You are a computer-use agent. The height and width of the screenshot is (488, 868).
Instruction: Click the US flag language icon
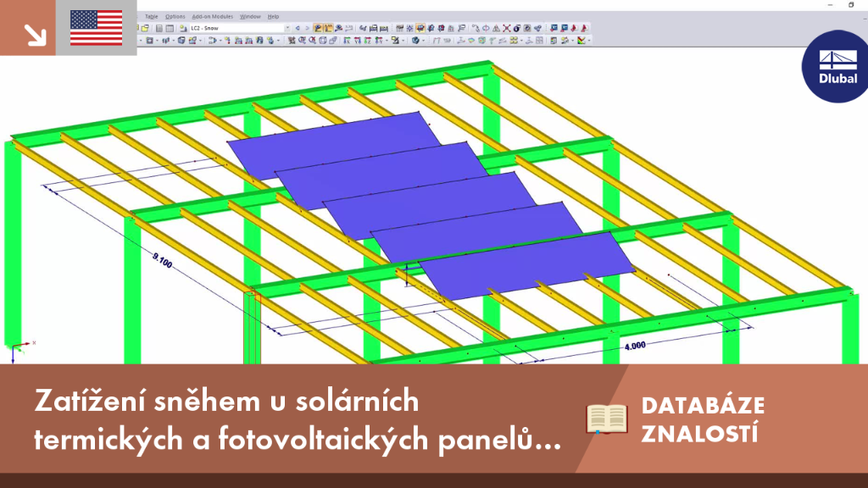[x=97, y=28]
